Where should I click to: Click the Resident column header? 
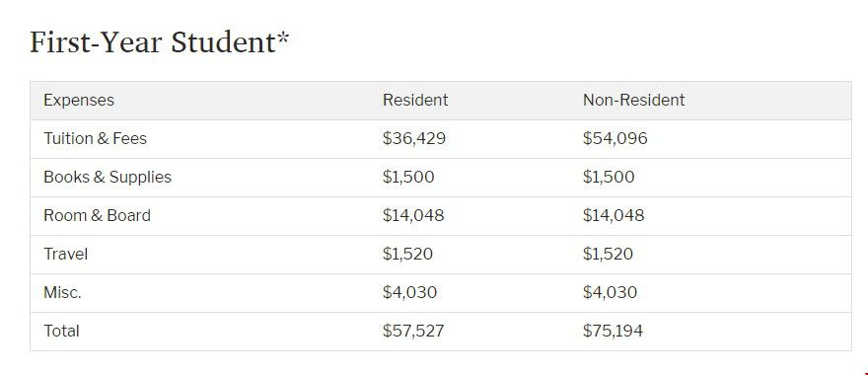click(415, 101)
